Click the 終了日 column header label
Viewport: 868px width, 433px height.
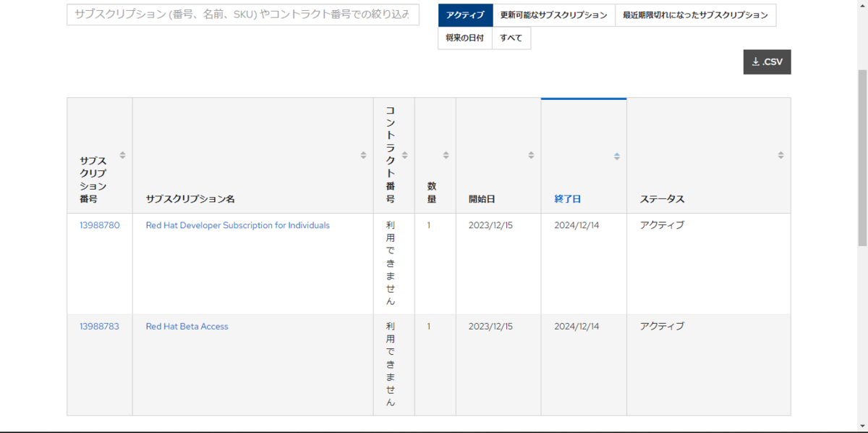[568, 199]
